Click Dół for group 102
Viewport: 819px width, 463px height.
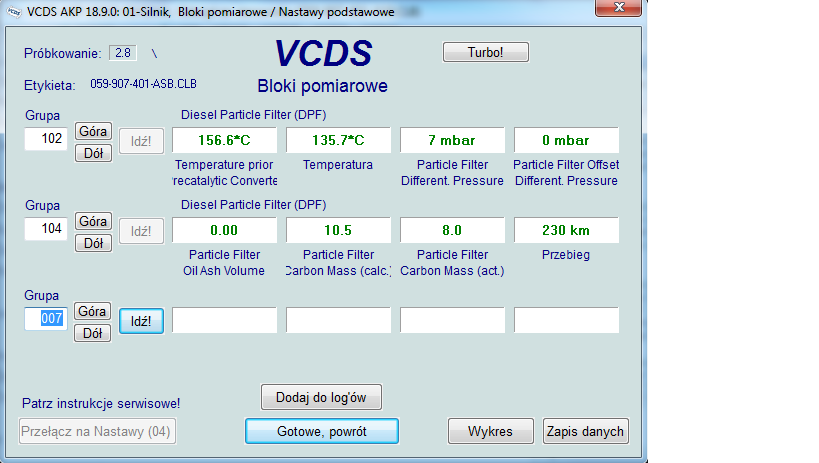pos(93,153)
